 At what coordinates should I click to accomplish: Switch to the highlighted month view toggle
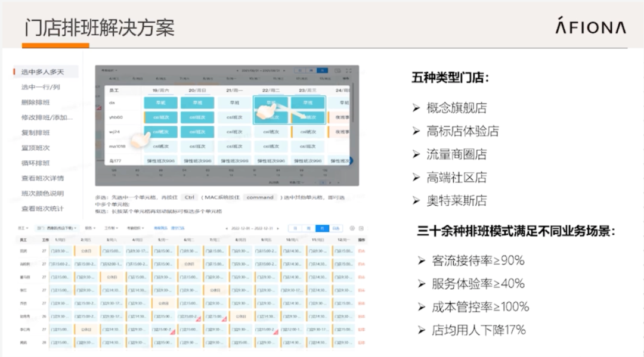322,228
